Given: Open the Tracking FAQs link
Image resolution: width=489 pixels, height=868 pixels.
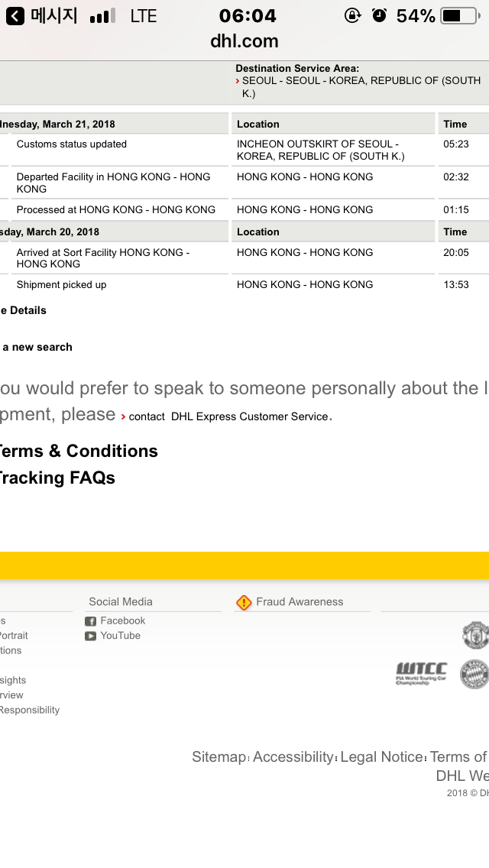Looking at the screenshot, I should (57, 478).
